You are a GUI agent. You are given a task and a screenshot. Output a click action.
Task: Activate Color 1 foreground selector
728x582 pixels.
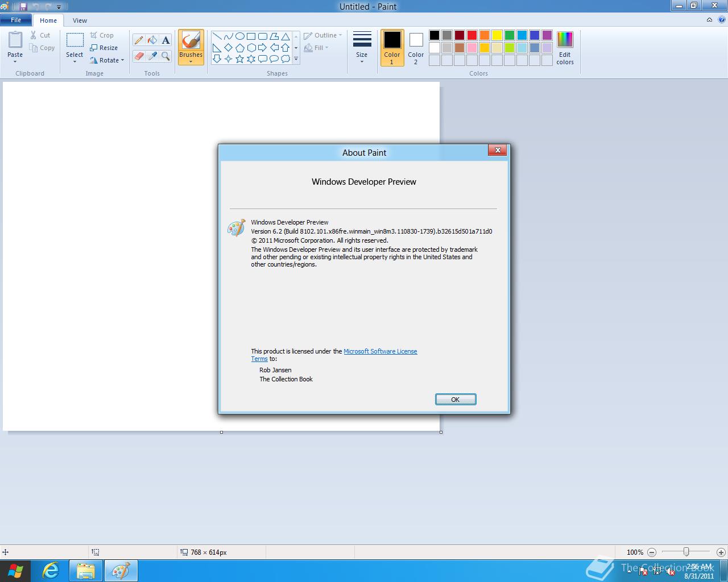392,48
